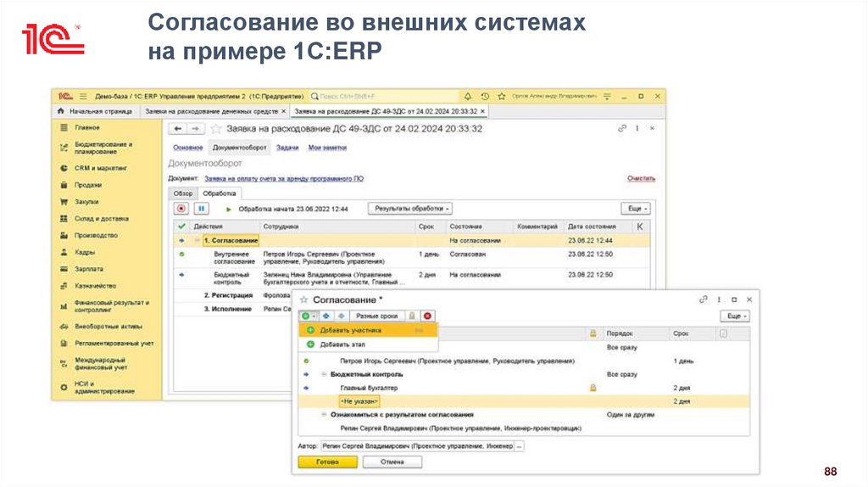
Task: Click the Готово button
Action: 328,462
